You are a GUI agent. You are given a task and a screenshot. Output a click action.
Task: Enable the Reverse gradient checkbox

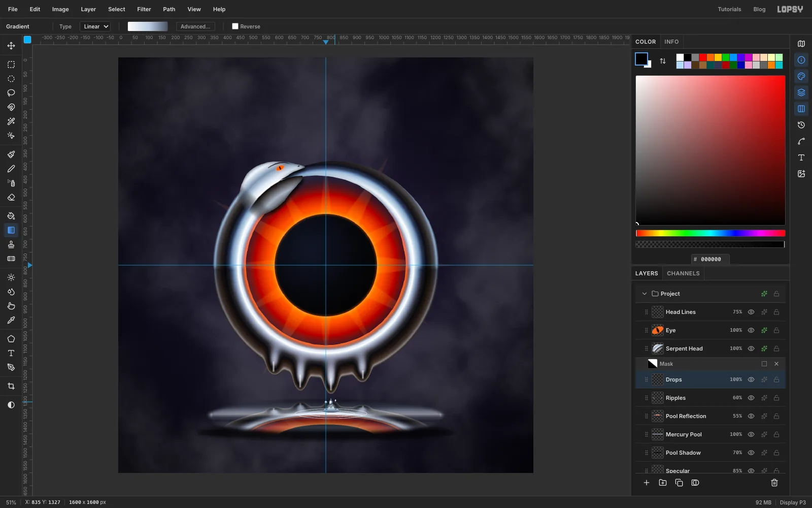pyautogui.click(x=235, y=26)
